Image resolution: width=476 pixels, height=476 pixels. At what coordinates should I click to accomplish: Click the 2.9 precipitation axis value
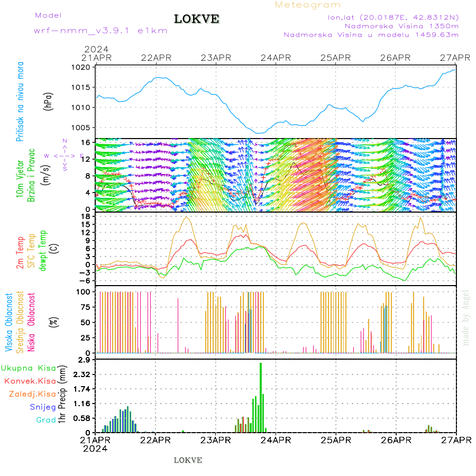(84, 360)
